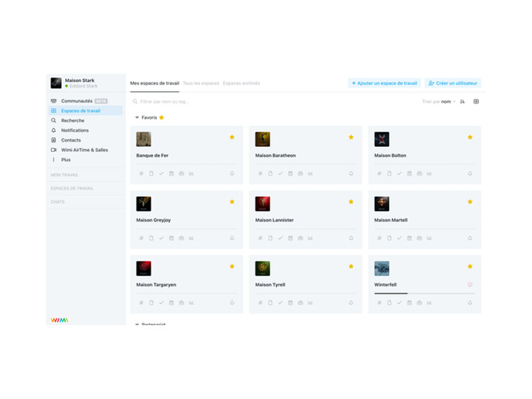
Task: Switch to Espaces archivés tab
Action: click(x=241, y=83)
